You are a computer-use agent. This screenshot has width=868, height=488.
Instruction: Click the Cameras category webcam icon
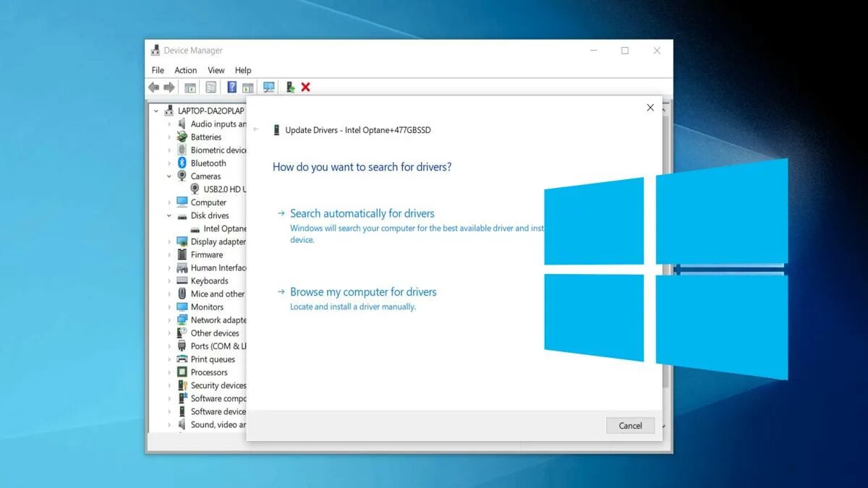point(182,176)
